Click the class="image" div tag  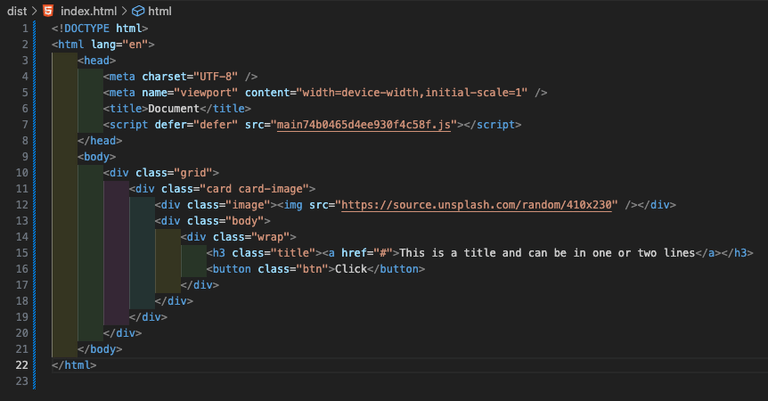[x=216, y=205]
